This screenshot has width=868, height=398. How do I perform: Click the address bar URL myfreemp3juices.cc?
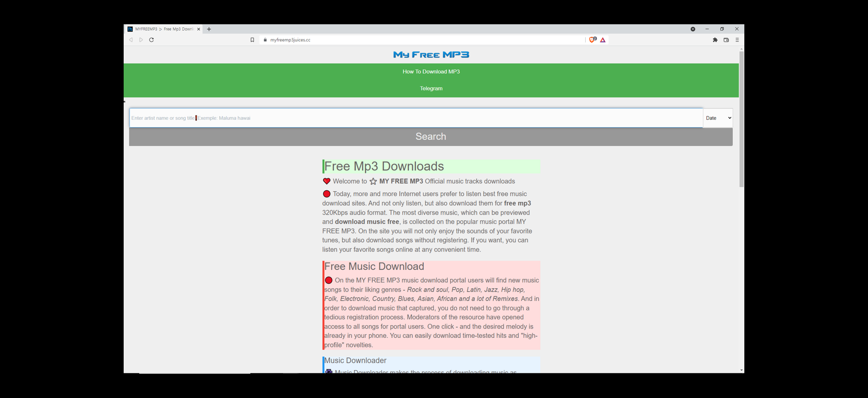coord(290,40)
